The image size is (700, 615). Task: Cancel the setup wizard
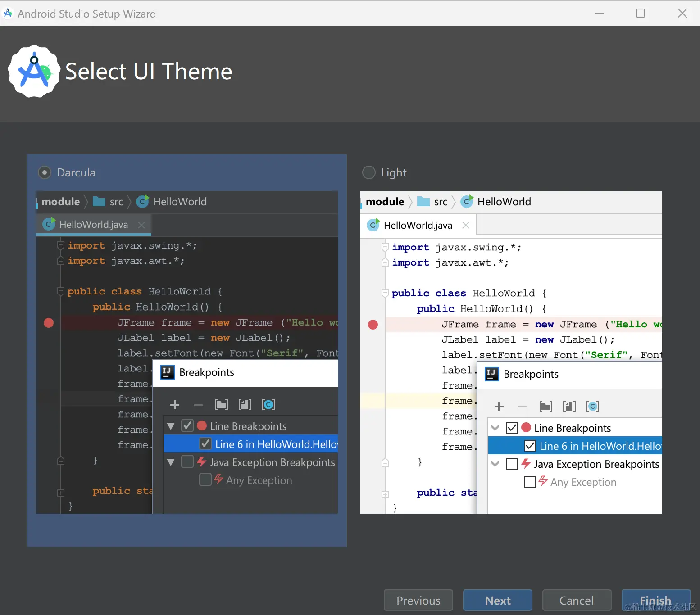tap(577, 601)
